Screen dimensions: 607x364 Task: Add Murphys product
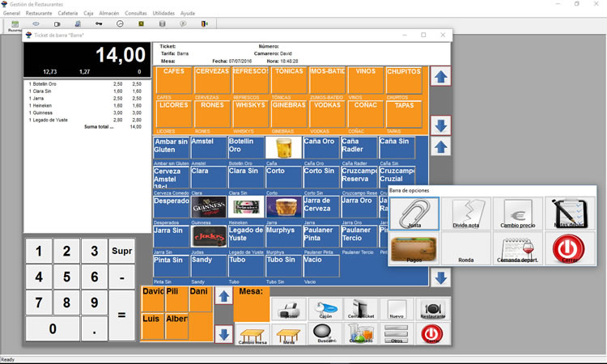point(284,236)
